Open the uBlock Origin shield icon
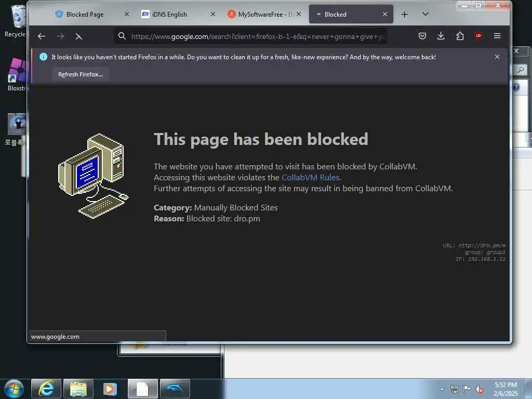This screenshot has width=532, height=399. click(478, 36)
